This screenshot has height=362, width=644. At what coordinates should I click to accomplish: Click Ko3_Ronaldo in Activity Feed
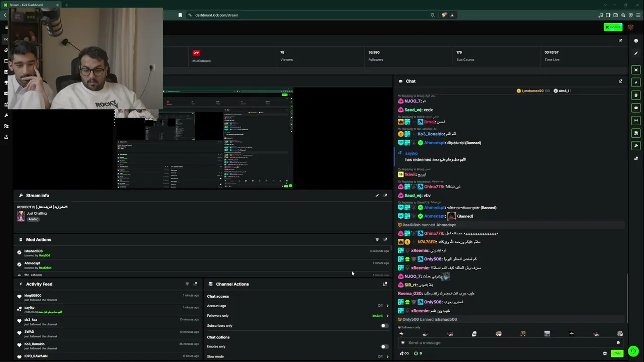click(x=34, y=344)
